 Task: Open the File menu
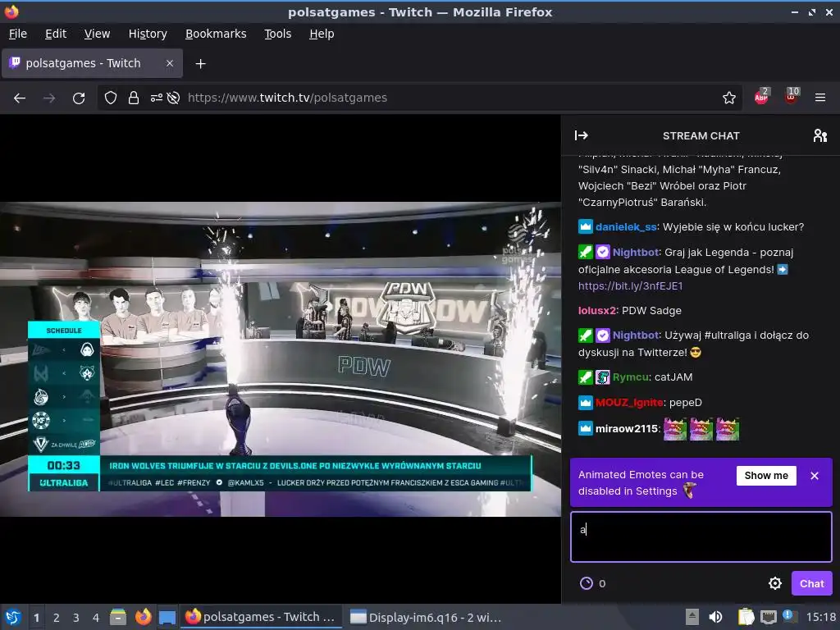point(18,34)
